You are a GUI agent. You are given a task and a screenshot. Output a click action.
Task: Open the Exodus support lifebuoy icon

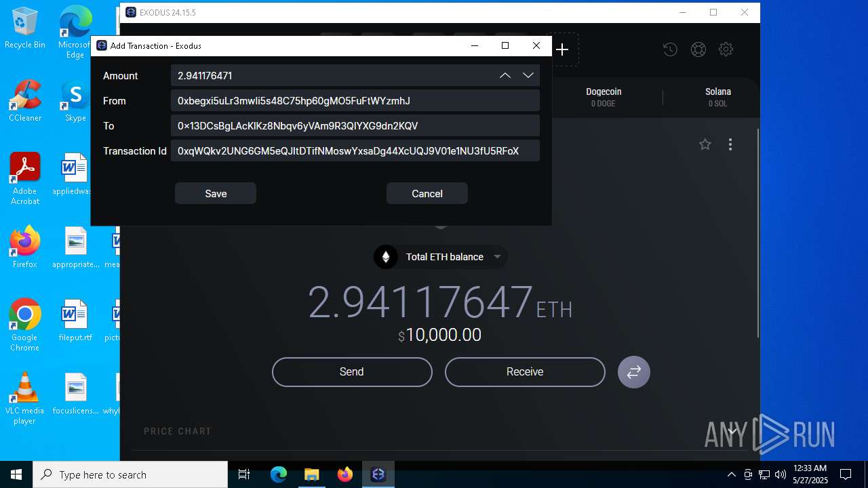click(x=698, y=49)
